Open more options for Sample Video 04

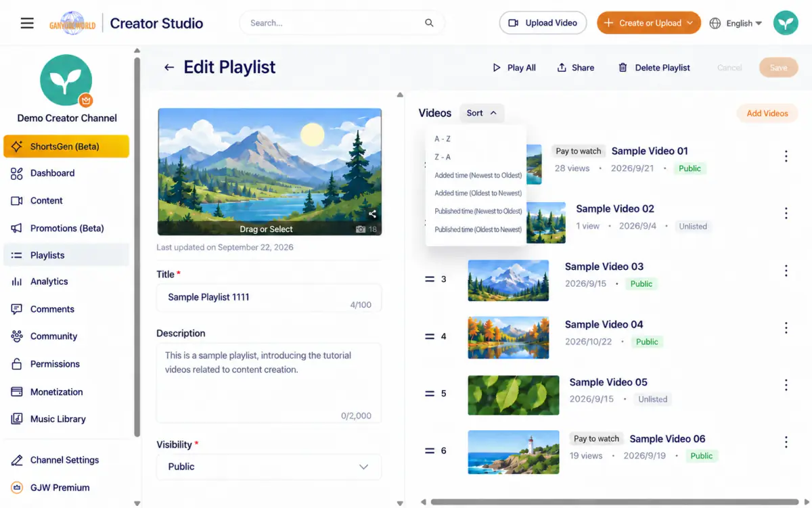click(x=786, y=328)
